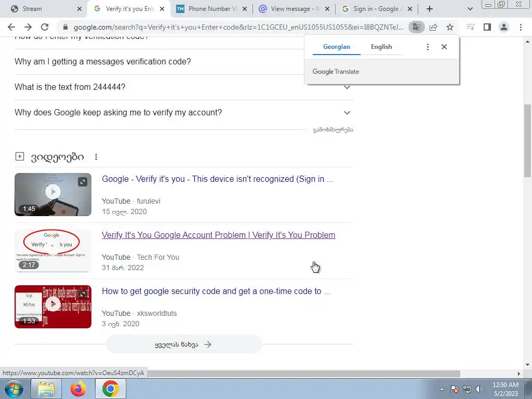Open the Chrome three-dot menu

click(521, 27)
